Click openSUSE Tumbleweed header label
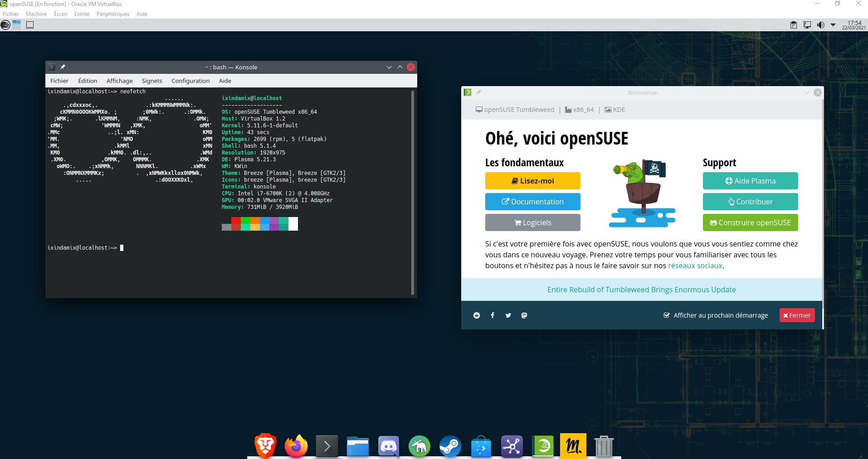Image resolution: width=868 pixels, height=459 pixels. [515, 110]
